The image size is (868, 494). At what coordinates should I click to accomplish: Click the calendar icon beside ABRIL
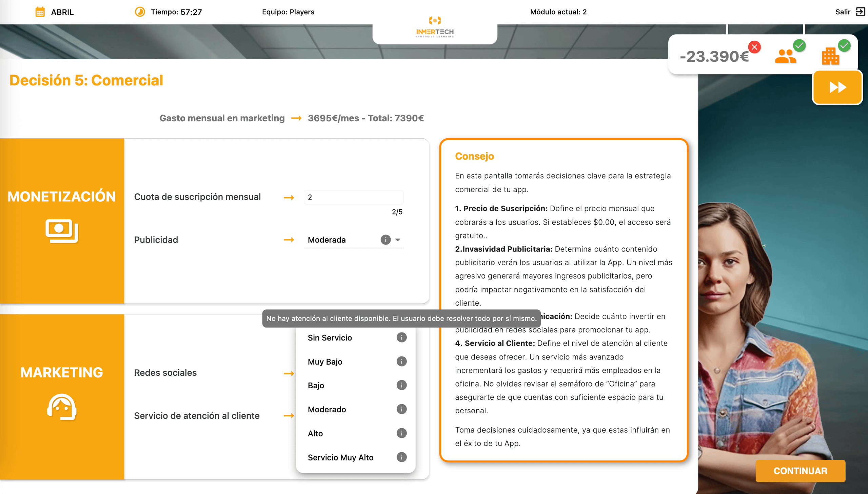(40, 12)
